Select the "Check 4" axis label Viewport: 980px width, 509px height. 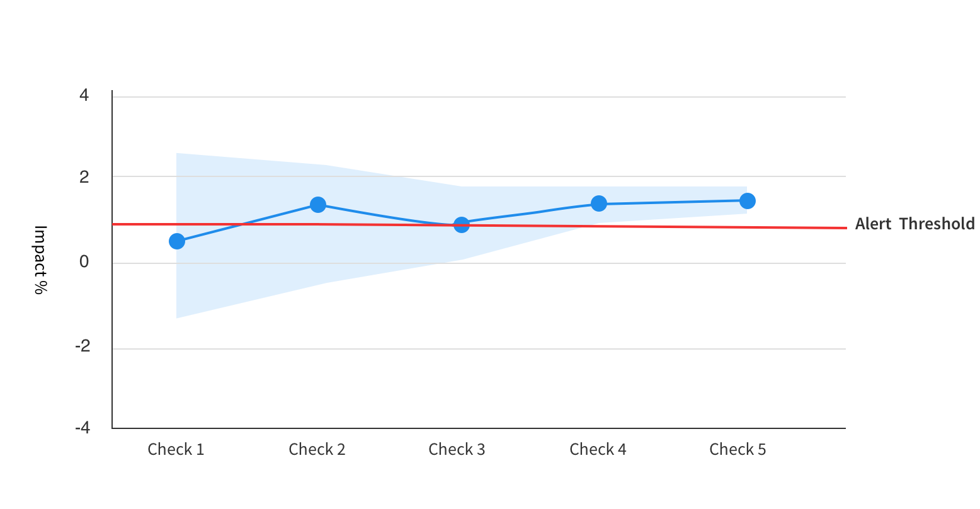pyautogui.click(x=598, y=449)
